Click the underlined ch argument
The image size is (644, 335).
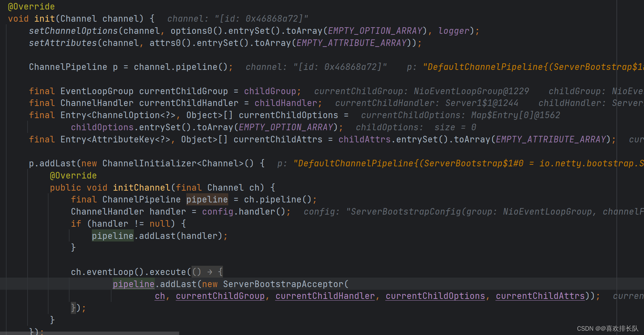160,296
